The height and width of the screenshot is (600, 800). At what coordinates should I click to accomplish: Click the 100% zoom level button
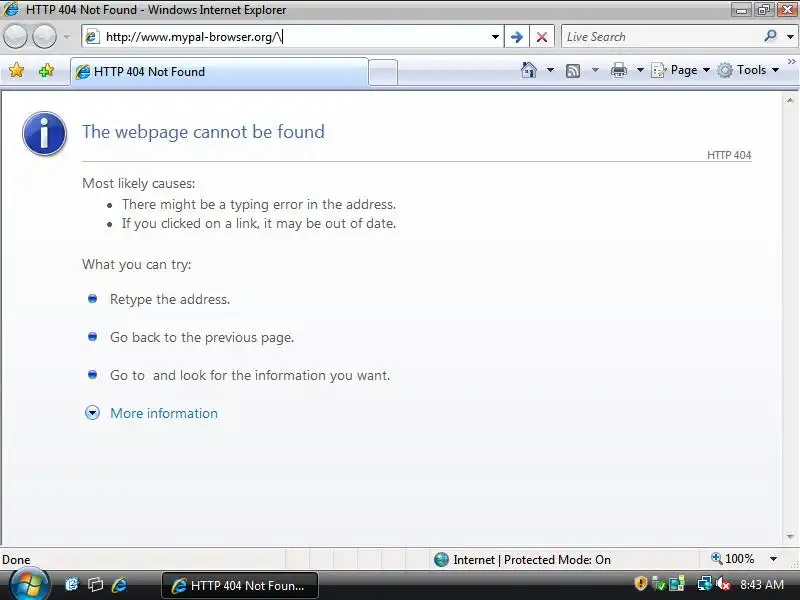coord(733,559)
